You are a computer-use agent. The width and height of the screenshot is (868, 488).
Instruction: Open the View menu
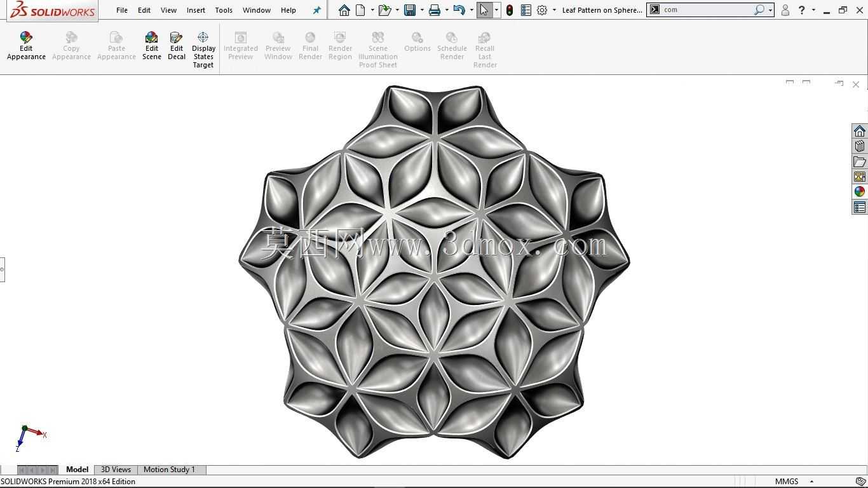168,10
